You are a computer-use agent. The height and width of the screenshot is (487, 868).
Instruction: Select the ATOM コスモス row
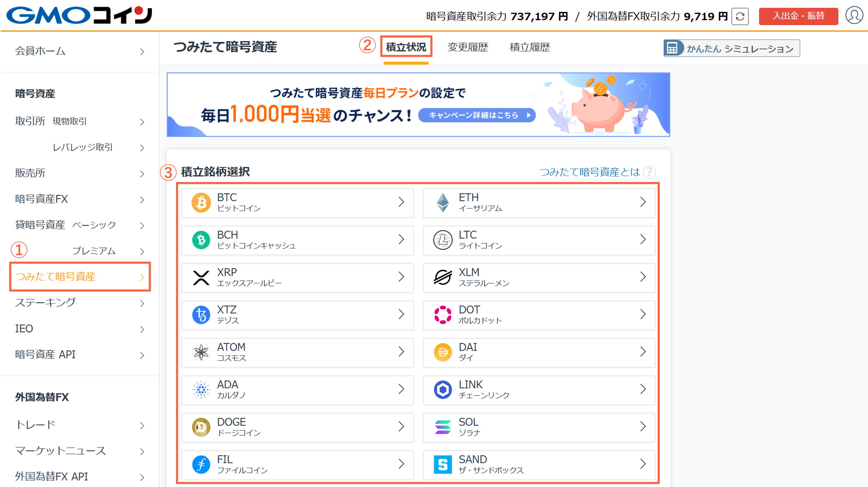[298, 353]
